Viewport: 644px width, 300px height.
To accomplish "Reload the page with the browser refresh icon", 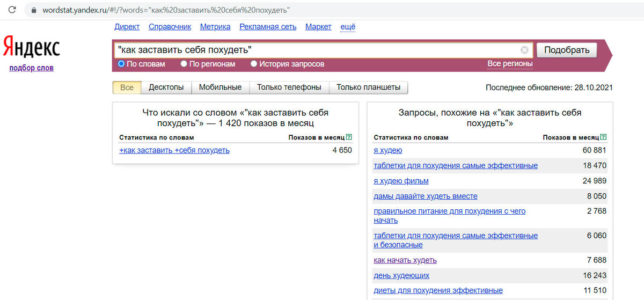I will pyautogui.click(x=12, y=10).
